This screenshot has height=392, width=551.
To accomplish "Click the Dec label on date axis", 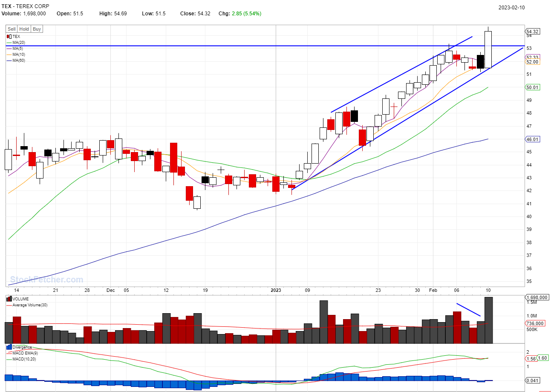I will pyautogui.click(x=110, y=291).
